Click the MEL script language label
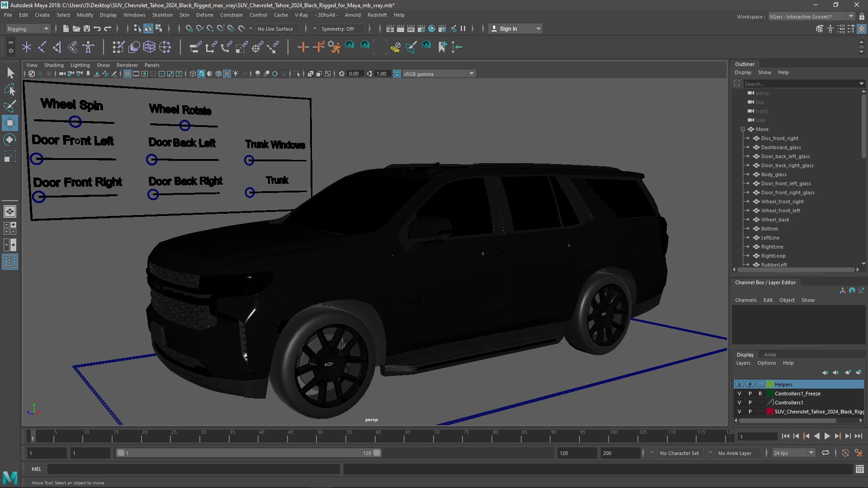This screenshot has height=488, width=868. click(x=36, y=469)
